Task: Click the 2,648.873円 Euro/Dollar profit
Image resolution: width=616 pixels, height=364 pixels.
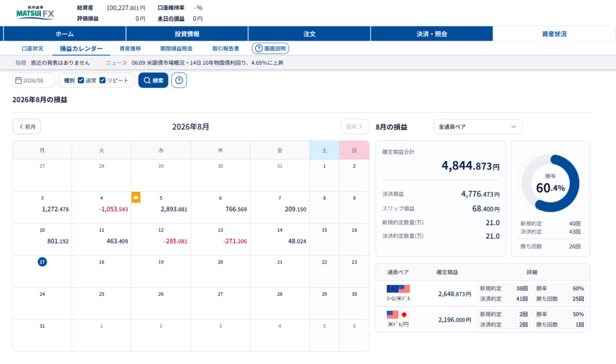Action: coord(455,294)
